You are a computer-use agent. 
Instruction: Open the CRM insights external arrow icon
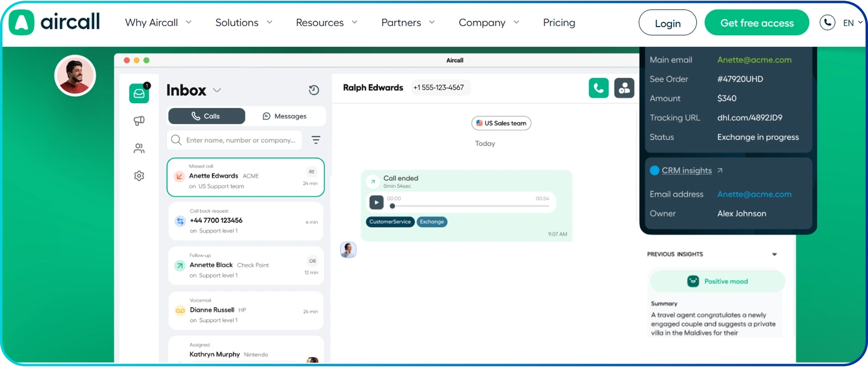pos(720,170)
